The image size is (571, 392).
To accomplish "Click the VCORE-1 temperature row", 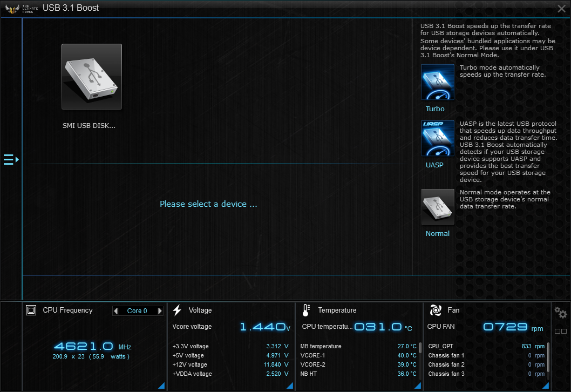I will point(358,355).
